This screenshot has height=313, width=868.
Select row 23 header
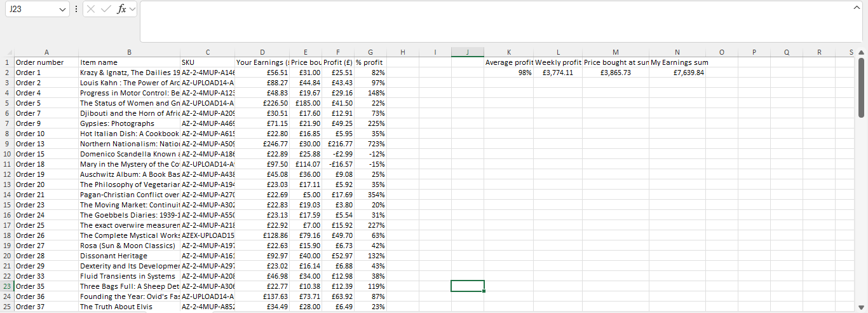pyautogui.click(x=7, y=286)
